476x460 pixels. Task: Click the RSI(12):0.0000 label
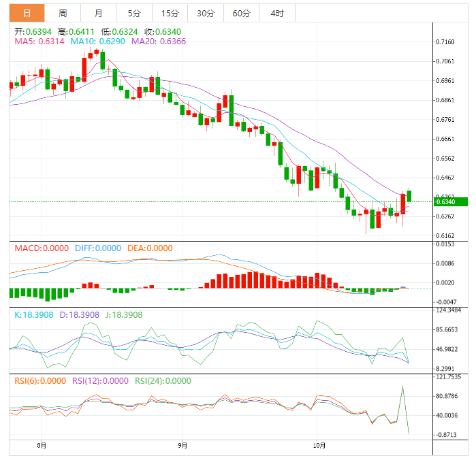pyautogui.click(x=100, y=381)
